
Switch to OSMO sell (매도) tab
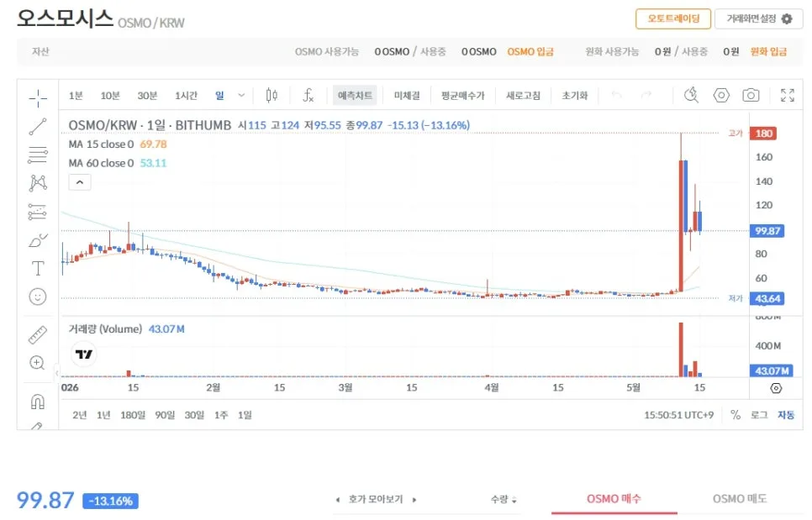[740, 499]
